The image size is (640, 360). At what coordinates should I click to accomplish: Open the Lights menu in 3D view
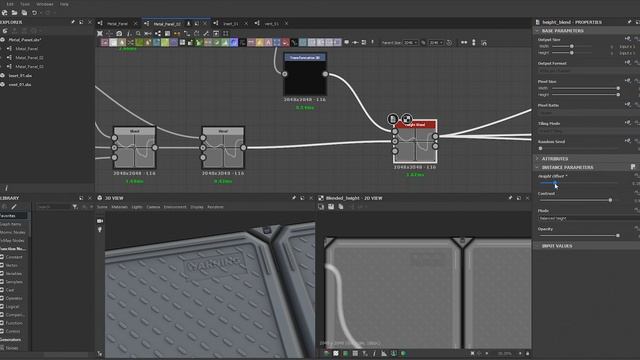click(x=137, y=207)
